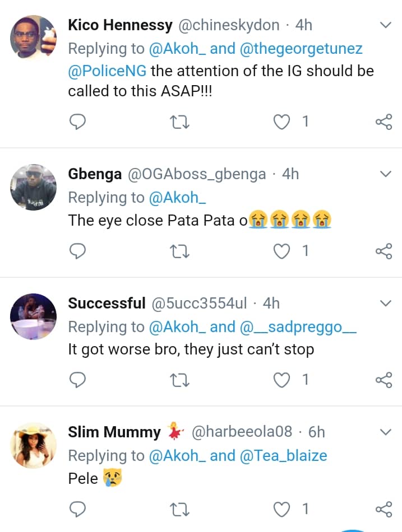View Slim Mummy's profile picture
The image size is (402, 532).
click(34, 445)
